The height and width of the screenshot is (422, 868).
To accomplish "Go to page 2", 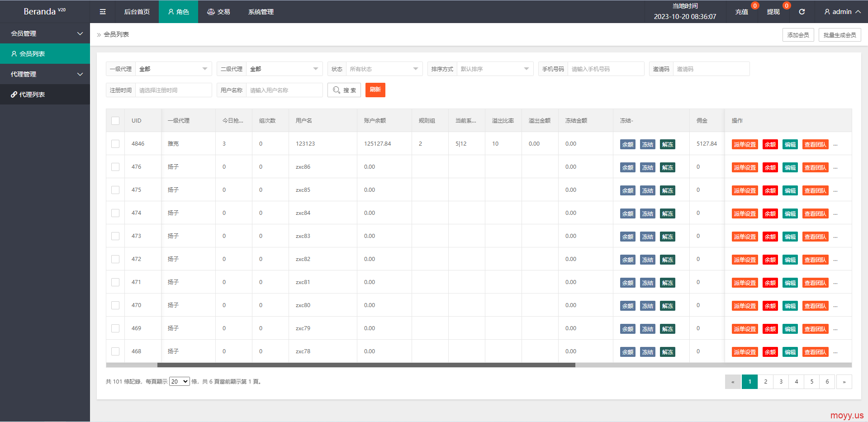I will coord(765,382).
